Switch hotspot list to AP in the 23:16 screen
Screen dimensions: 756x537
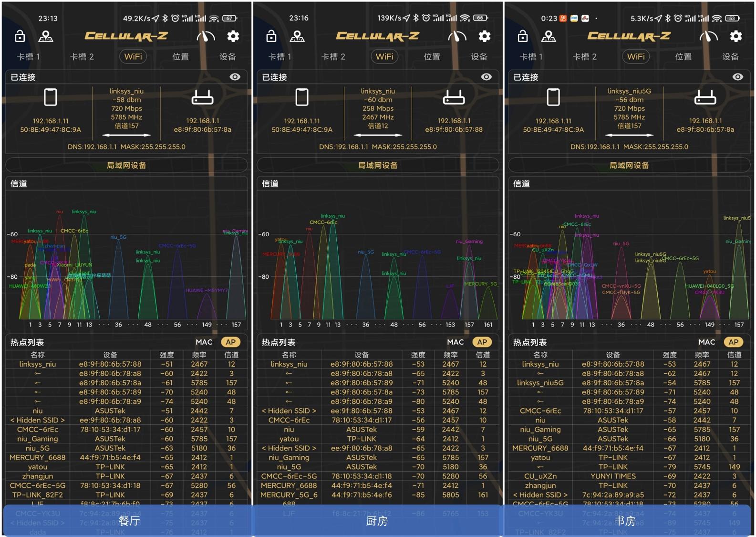(x=482, y=342)
